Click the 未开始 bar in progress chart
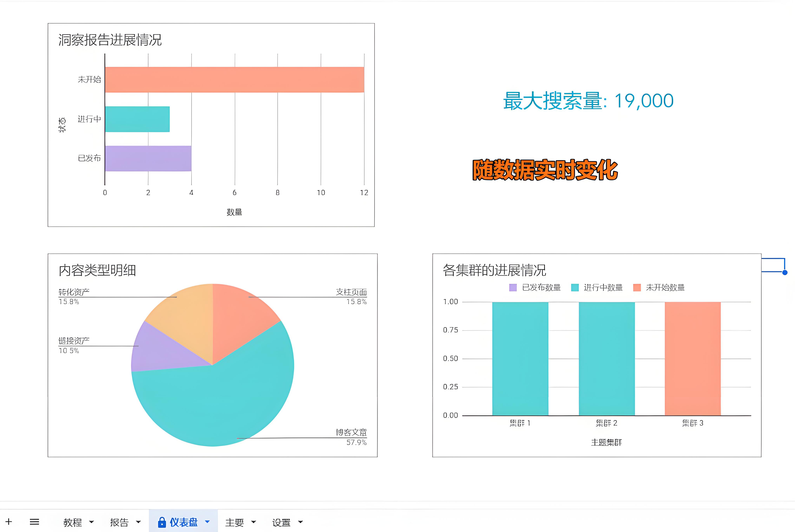Viewport: 795px width, 532px height. (x=234, y=80)
